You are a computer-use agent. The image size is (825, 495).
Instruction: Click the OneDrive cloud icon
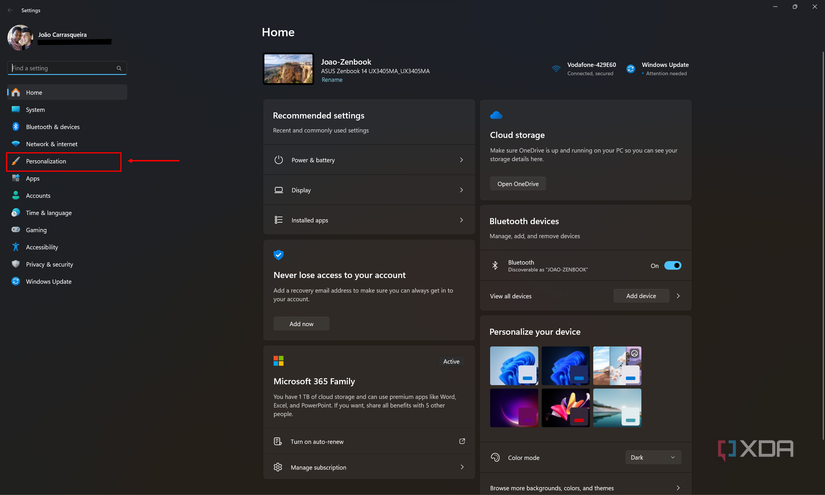(496, 115)
